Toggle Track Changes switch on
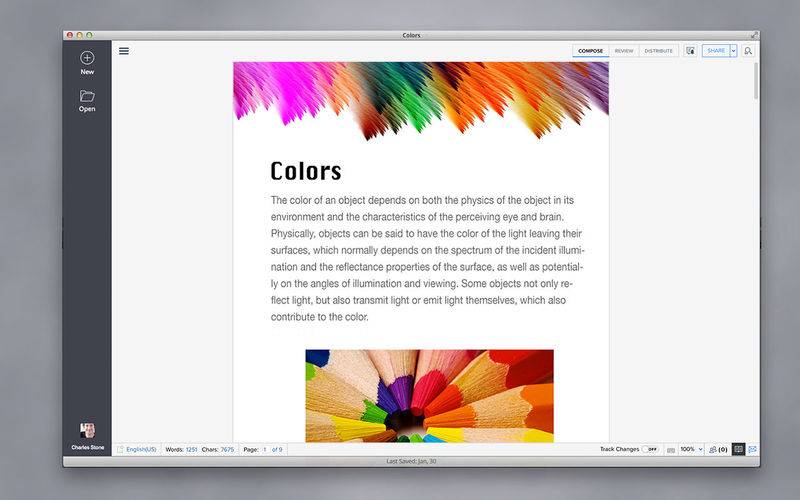 pos(650,449)
